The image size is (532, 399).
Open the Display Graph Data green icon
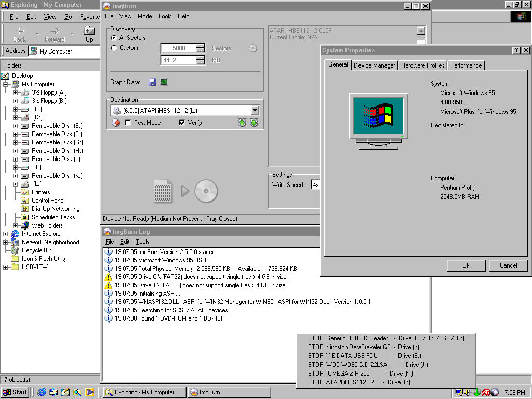pyautogui.click(x=164, y=82)
